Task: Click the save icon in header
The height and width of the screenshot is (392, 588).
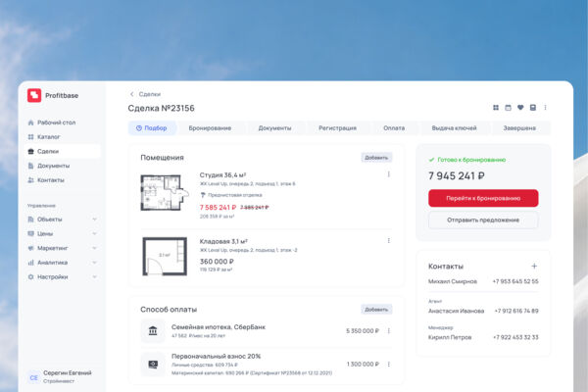Action: (533, 108)
